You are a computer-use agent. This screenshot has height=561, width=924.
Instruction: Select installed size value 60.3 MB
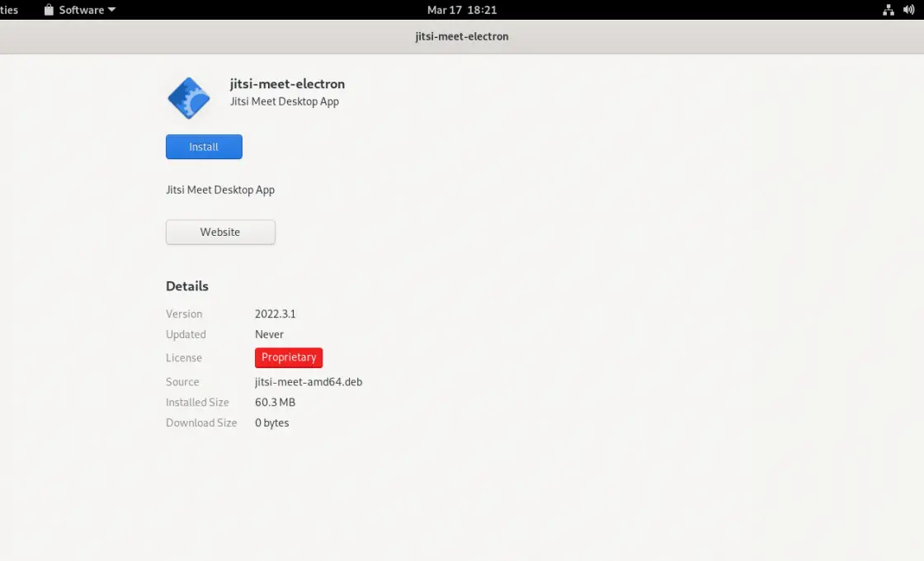[x=276, y=403]
